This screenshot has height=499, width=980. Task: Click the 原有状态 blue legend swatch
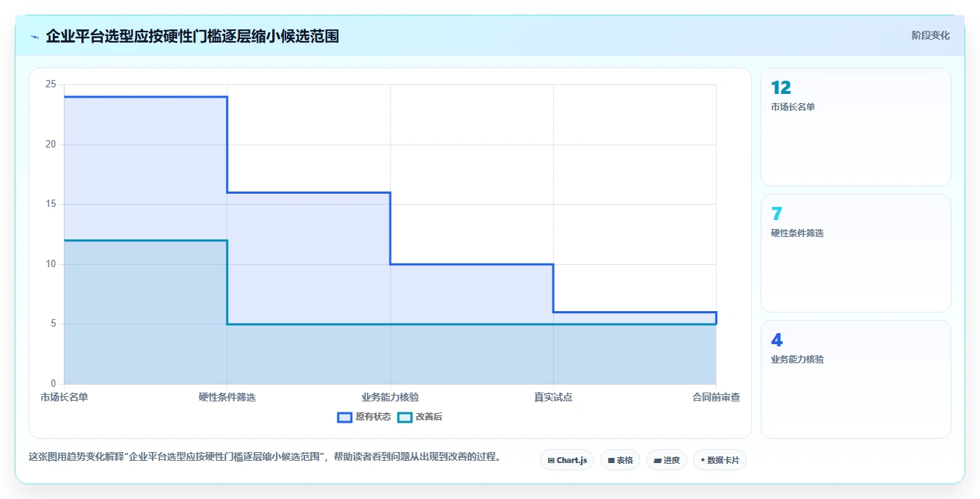pos(344,417)
